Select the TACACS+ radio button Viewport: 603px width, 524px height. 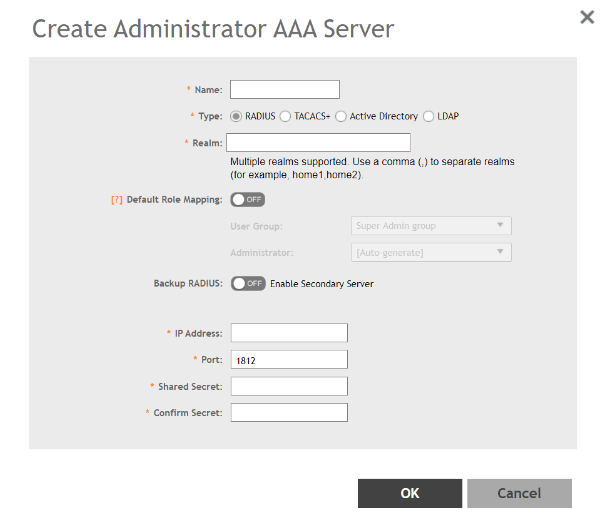click(x=286, y=116)
